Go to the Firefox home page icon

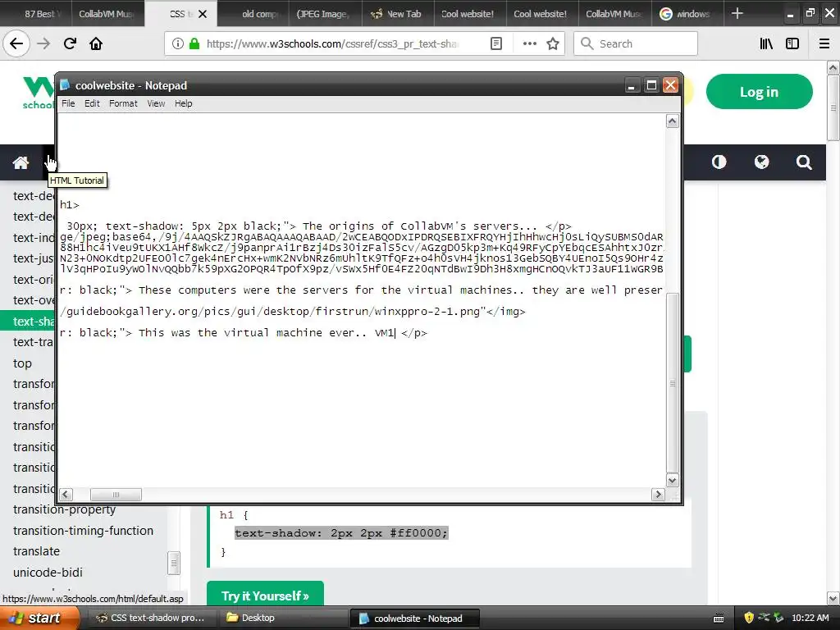click(x=96, y=43)
